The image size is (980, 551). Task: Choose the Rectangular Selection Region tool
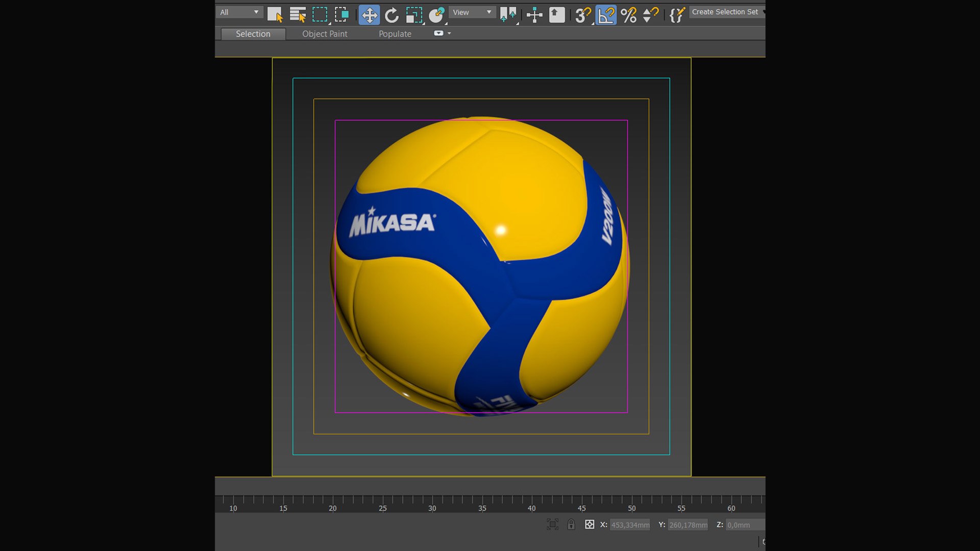pos(320,15)
